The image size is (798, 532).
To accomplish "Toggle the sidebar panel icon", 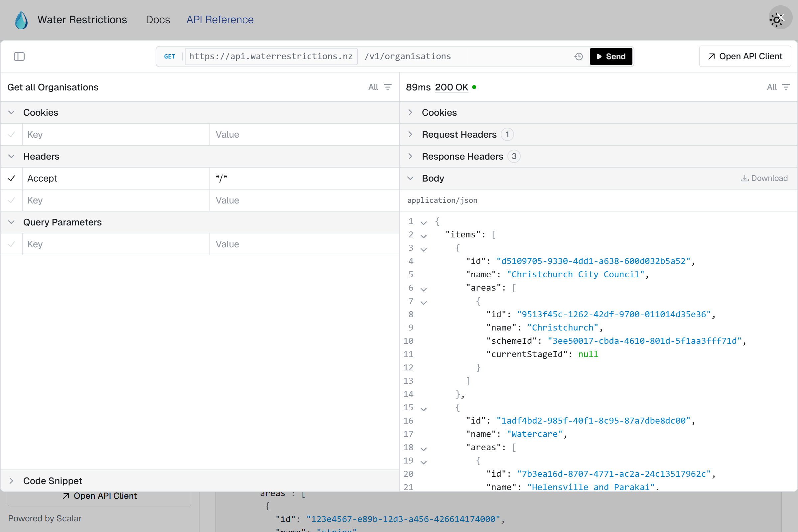I will (x=19, y=56).
